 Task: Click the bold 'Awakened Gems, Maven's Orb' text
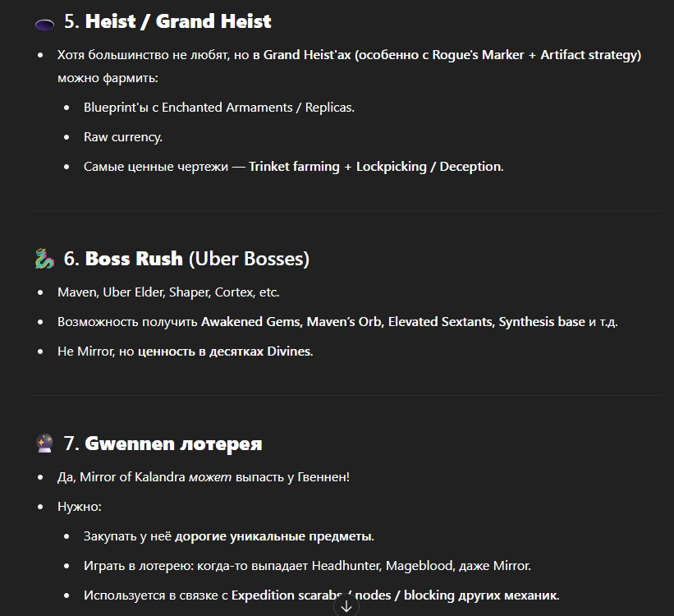point(292,322)
